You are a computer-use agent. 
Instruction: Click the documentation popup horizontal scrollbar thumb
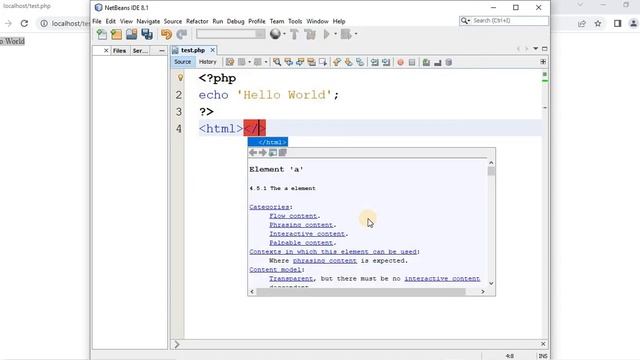click(x=361, y=291)
